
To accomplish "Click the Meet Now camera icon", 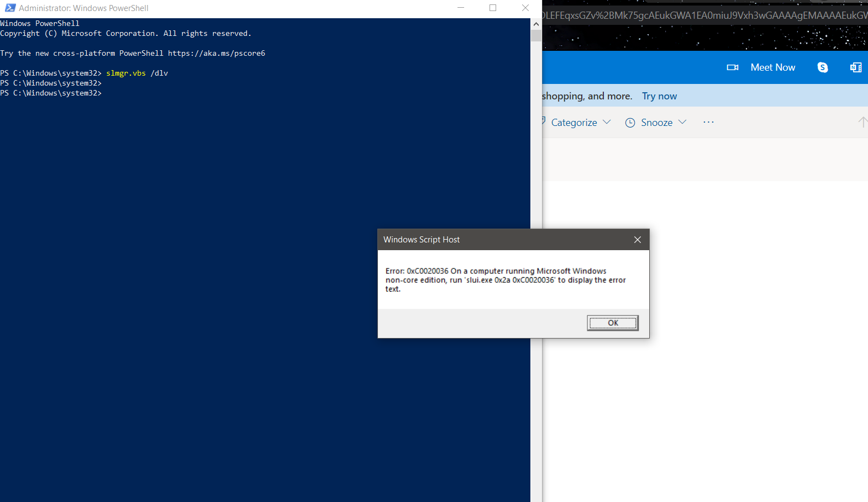I will pos(733,67).
